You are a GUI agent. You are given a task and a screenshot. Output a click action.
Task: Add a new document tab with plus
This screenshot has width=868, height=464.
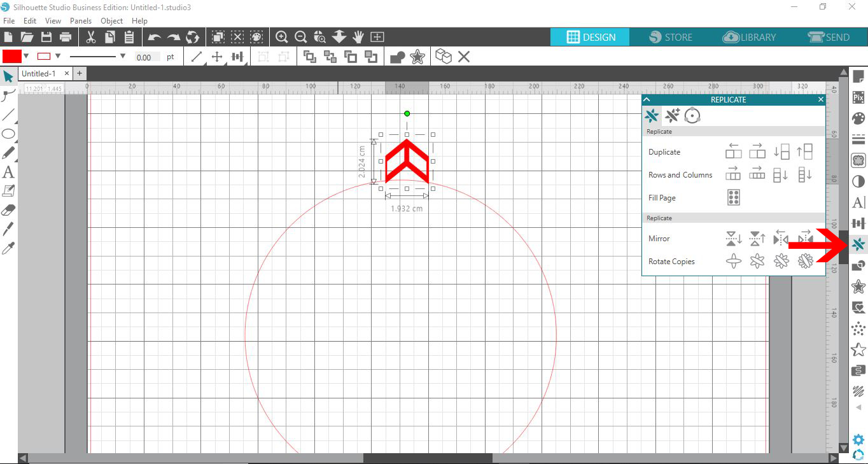(x=80, y=74)
